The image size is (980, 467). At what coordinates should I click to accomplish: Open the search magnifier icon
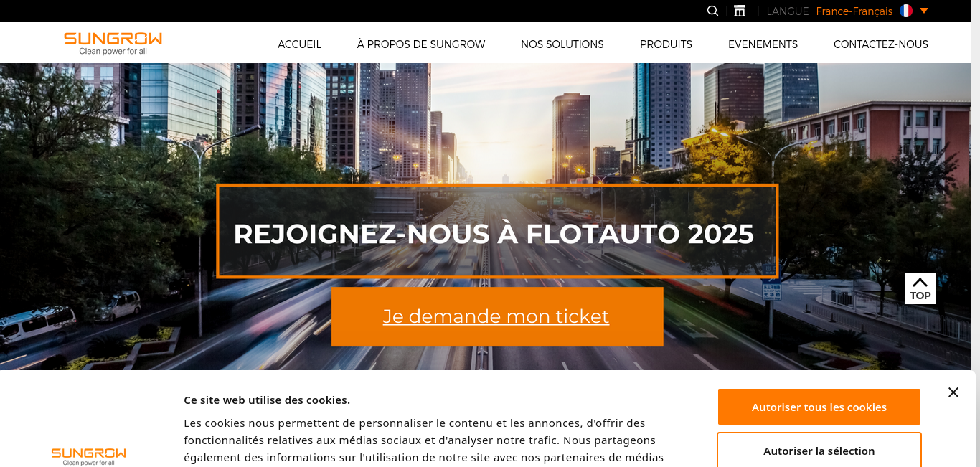pyautogui.click(x=712, y=11)
